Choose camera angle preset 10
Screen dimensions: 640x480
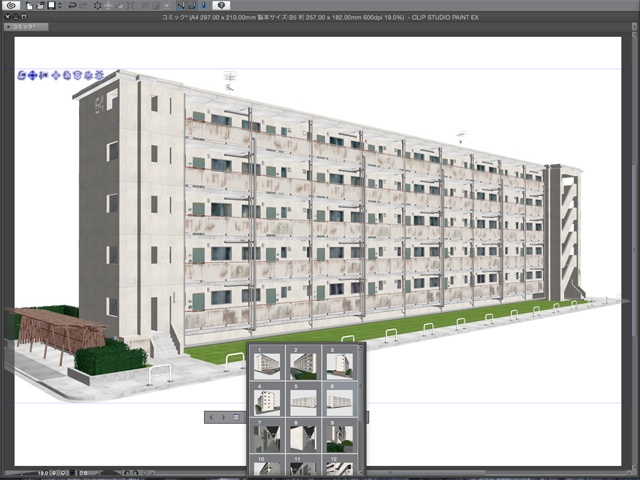tap(267, 465)
